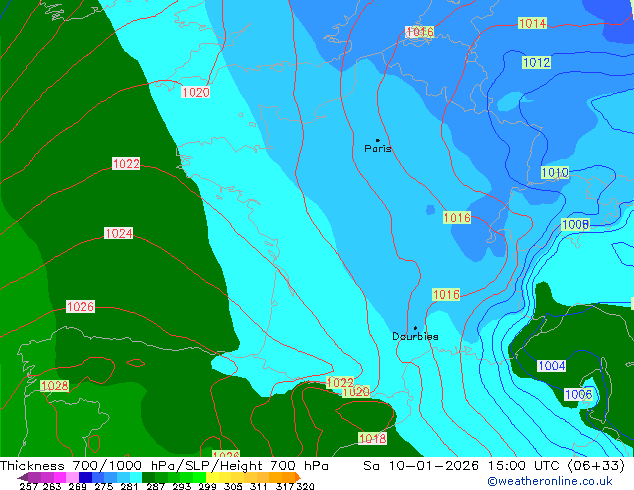Click the white-background 1020 isobar label

coord(196,92)
